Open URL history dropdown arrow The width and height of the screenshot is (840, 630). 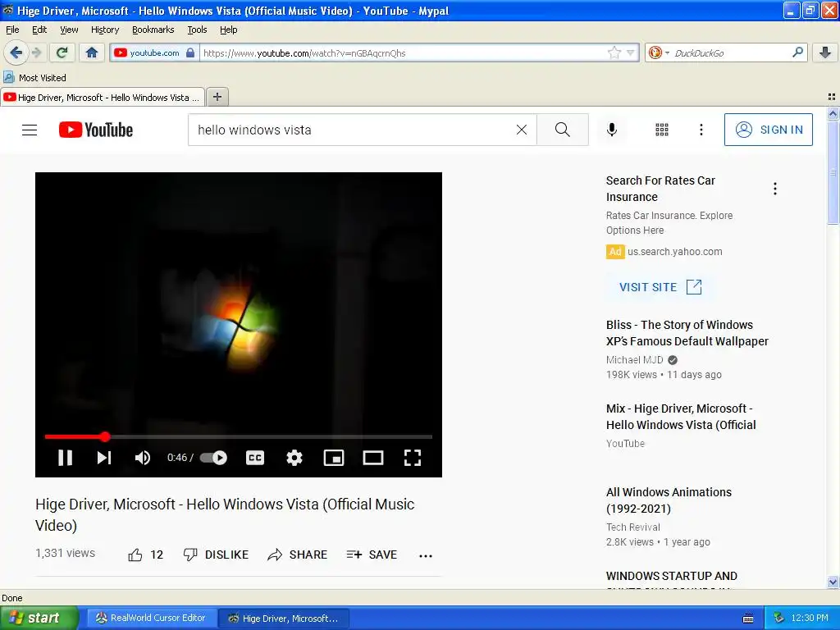click(631, 53)
